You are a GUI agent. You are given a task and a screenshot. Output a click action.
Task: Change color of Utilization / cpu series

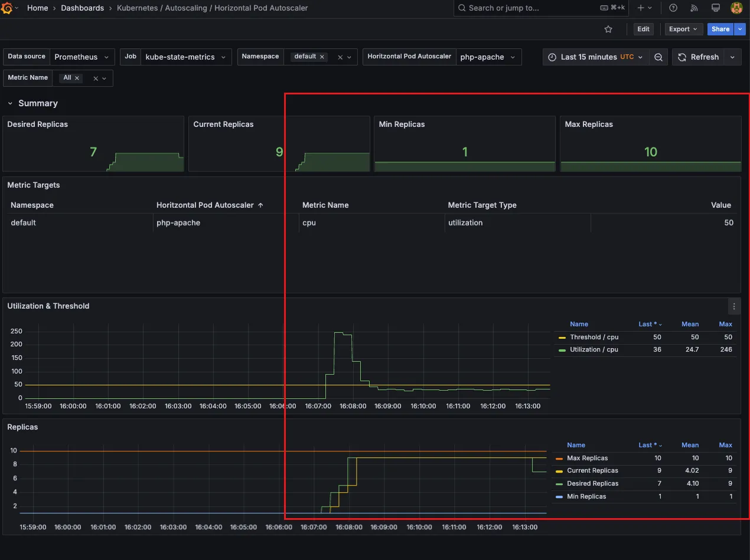562,350
